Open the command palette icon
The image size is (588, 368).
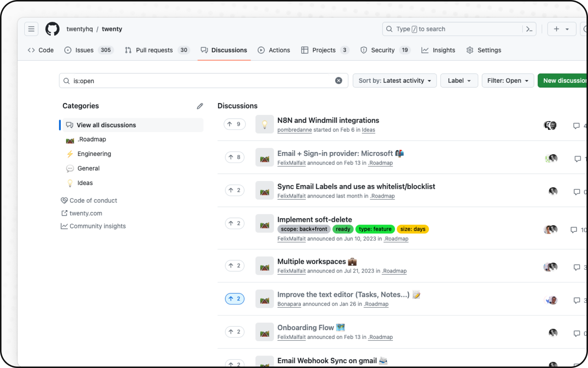point(529,29)
